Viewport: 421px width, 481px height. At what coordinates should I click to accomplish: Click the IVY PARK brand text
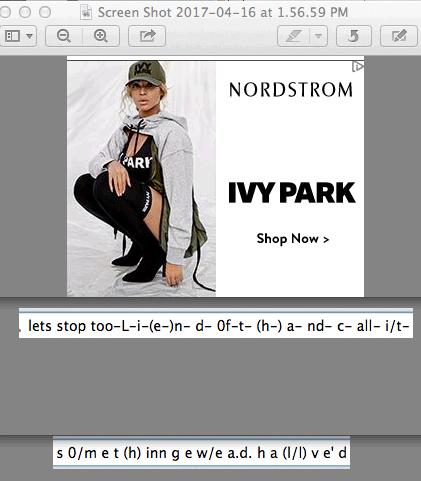pyautogui.click(x=292, y=193)
